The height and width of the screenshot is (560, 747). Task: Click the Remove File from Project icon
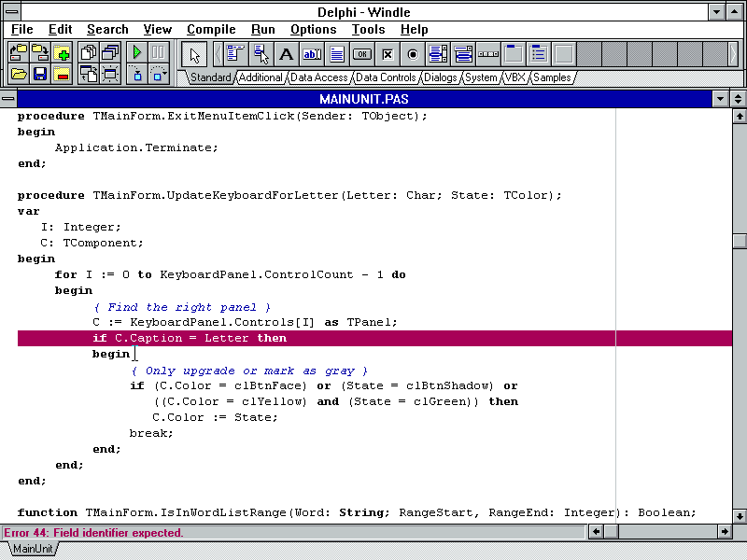pos(62,75)
